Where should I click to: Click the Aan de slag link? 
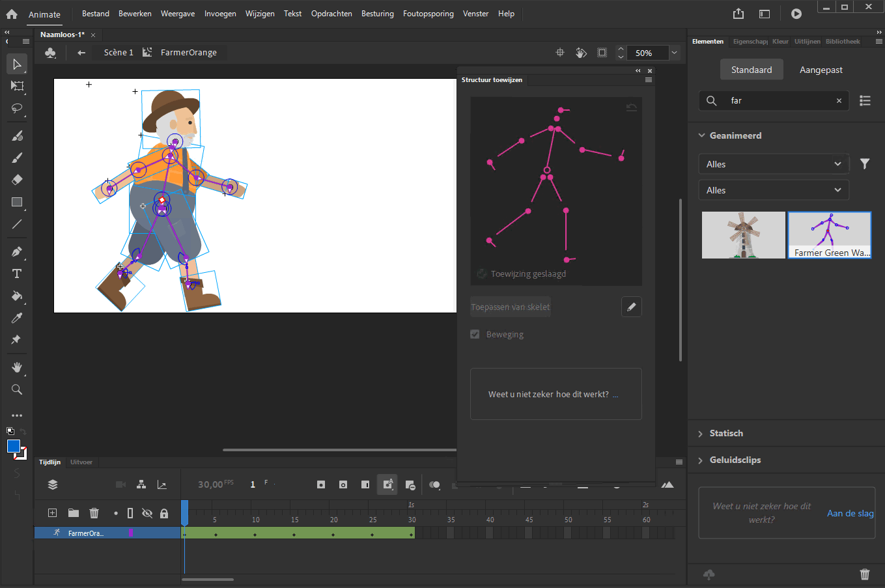pos(850,513)
